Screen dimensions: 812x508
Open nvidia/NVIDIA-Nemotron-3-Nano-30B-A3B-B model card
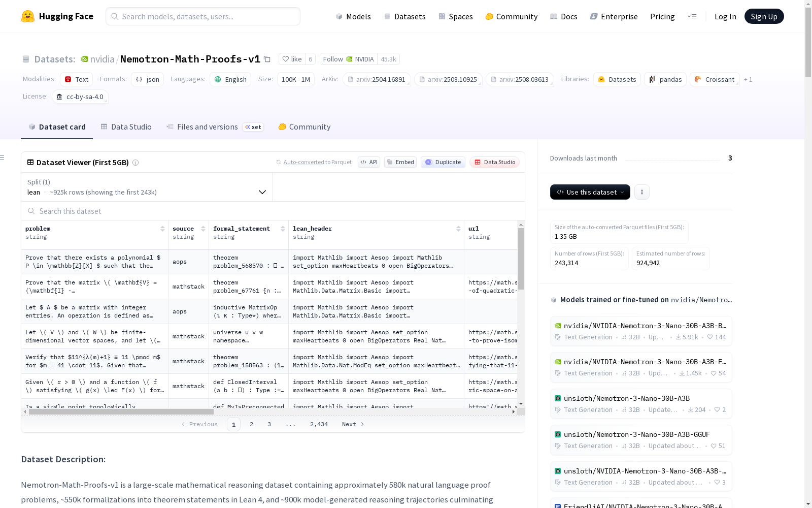[x=641, y=331]
